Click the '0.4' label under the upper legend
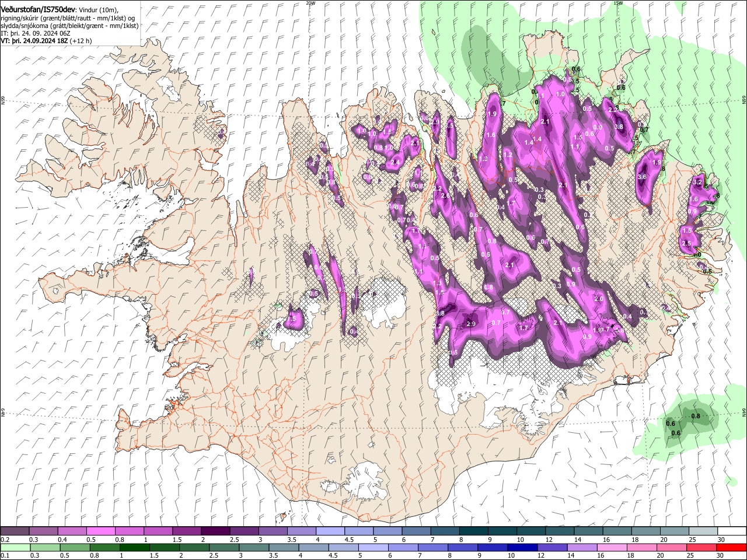This screenshot has width=747, height=560. point(62,540)
